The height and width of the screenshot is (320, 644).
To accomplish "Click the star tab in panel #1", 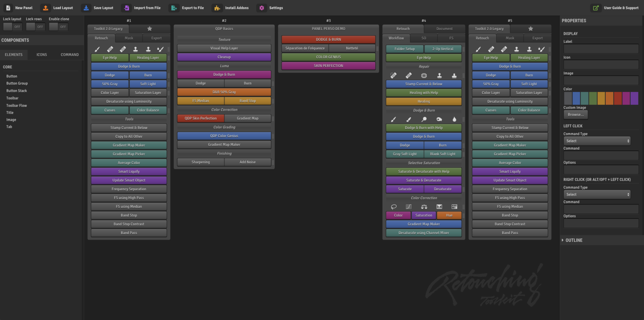I will (x=149, y=29).
